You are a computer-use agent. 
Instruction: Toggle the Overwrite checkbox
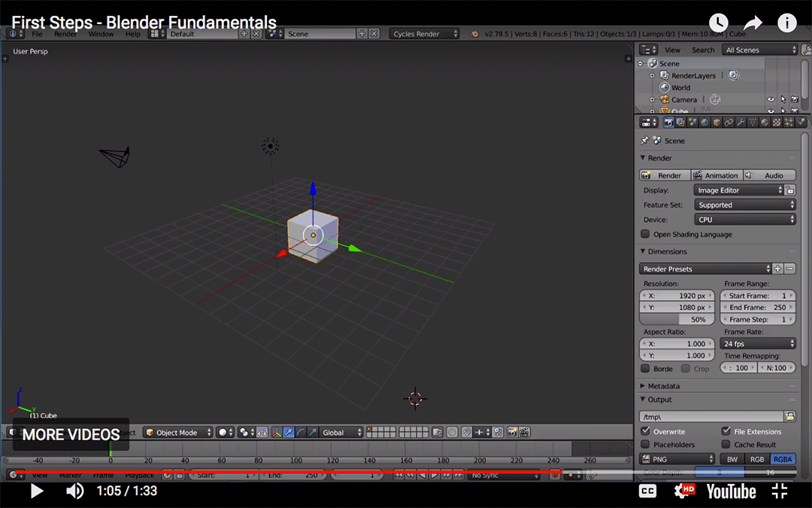tap(645, 430)
